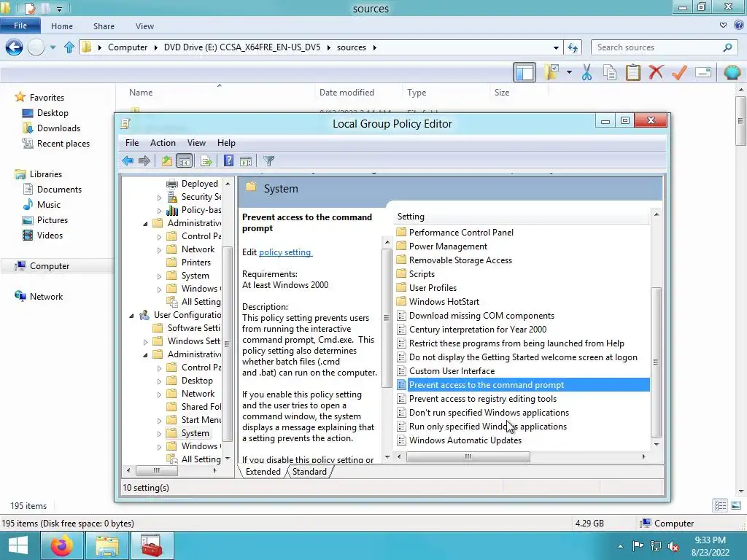Open the Share ribbon tab
The height and width of the screenshot is (560, 747).
click(x=104, y=26)
